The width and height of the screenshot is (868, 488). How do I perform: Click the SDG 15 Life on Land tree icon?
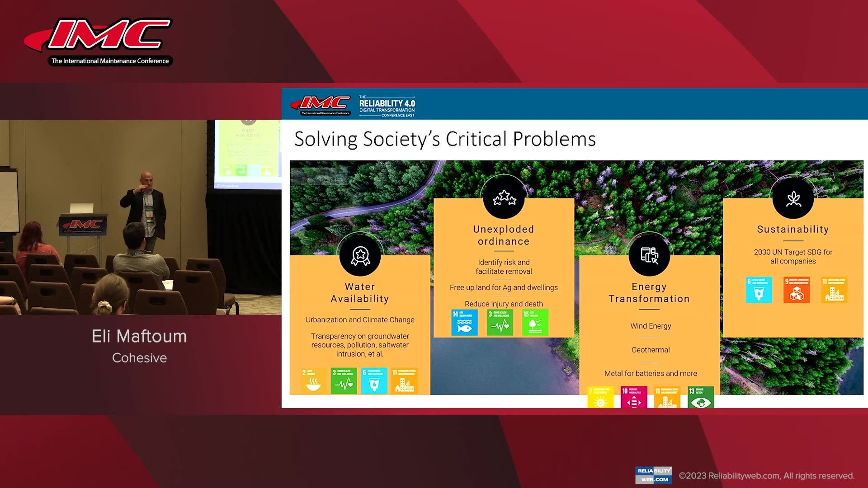tap(536, 322)
